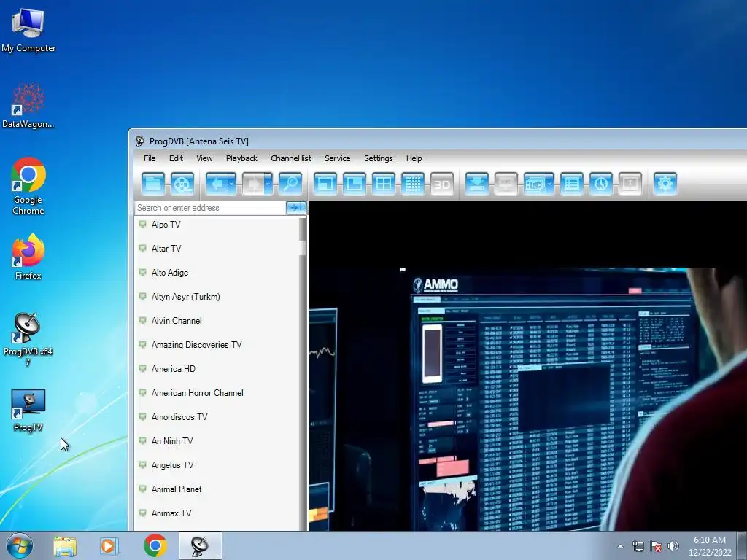Viewport: 747px width, 560px height.
Task: Show hidden system tray icons
Action: 620,546
